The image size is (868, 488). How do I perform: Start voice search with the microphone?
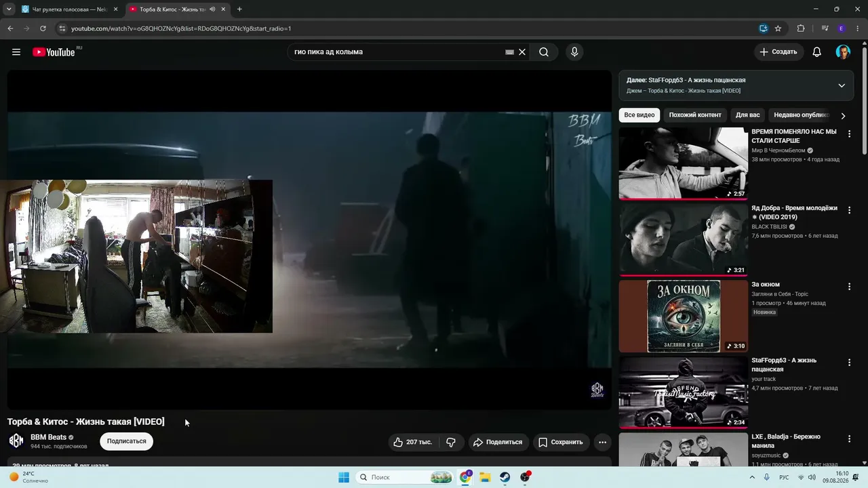tap(574, 52)
